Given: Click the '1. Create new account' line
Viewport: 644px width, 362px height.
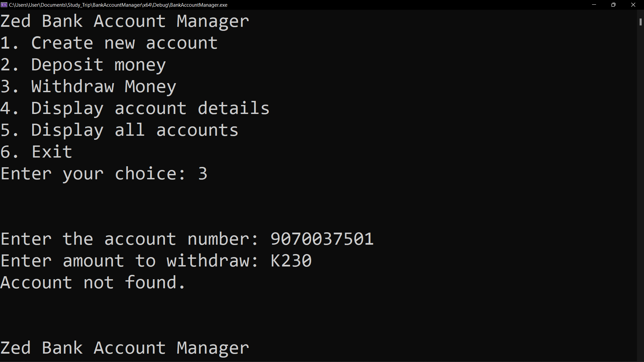Looking at the screenshot, I should click(x=109, y=43).
